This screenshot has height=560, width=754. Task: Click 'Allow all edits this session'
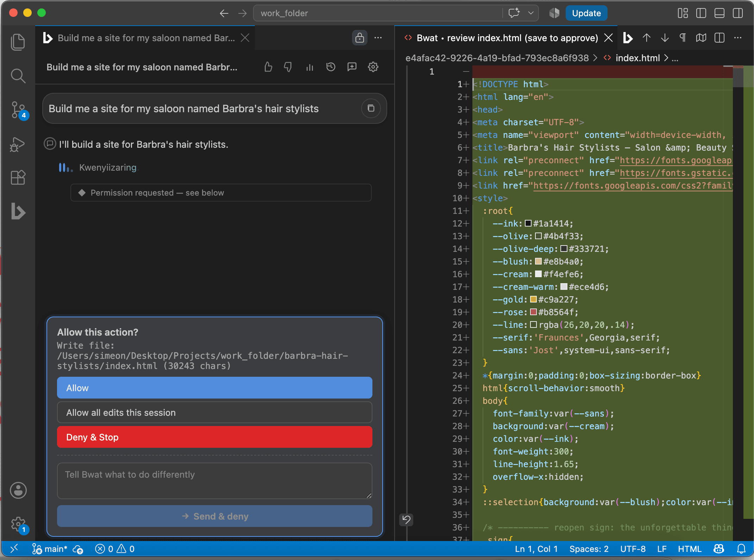pyautogui.click(x=214, y=412)
